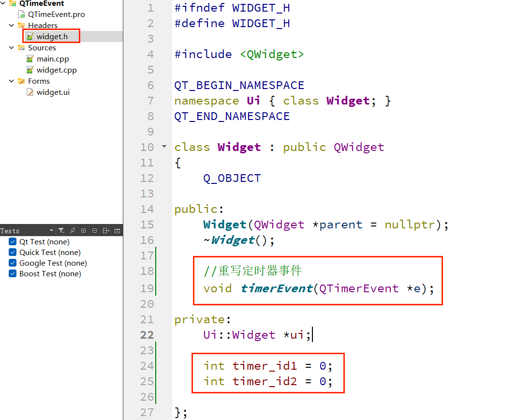
Task: Select the Headers folder label
Action: pyautogui.click(x=43, y=26)
